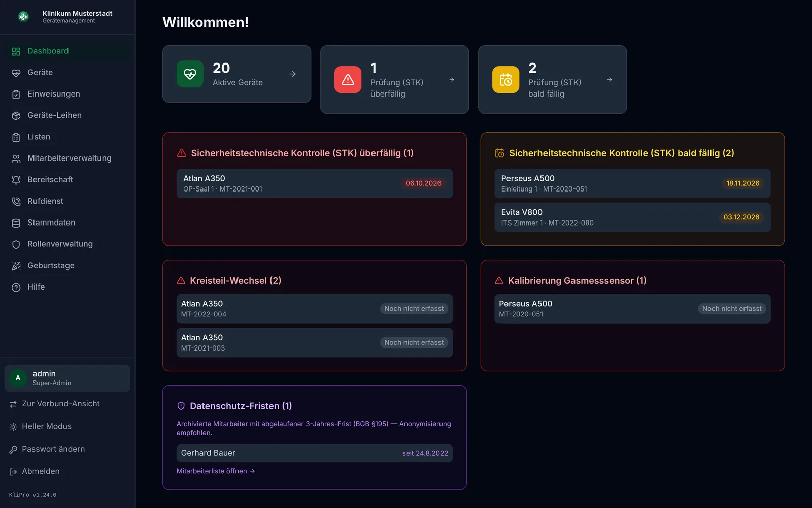Click the 03.12.2026 due date badge
Screen dimensions: 812x508
tap(741, 217)
